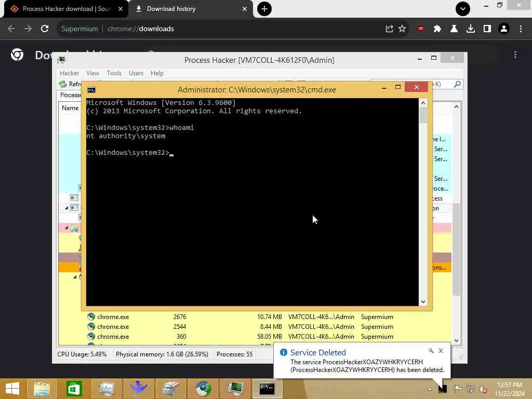532x399 pixels.
Task: Collapse the tree node above the pink row
Action: tap(67, 208)
